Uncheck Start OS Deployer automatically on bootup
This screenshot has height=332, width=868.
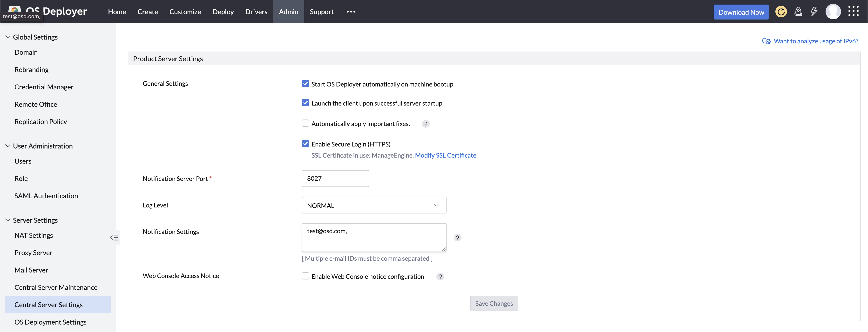[305, 84]
